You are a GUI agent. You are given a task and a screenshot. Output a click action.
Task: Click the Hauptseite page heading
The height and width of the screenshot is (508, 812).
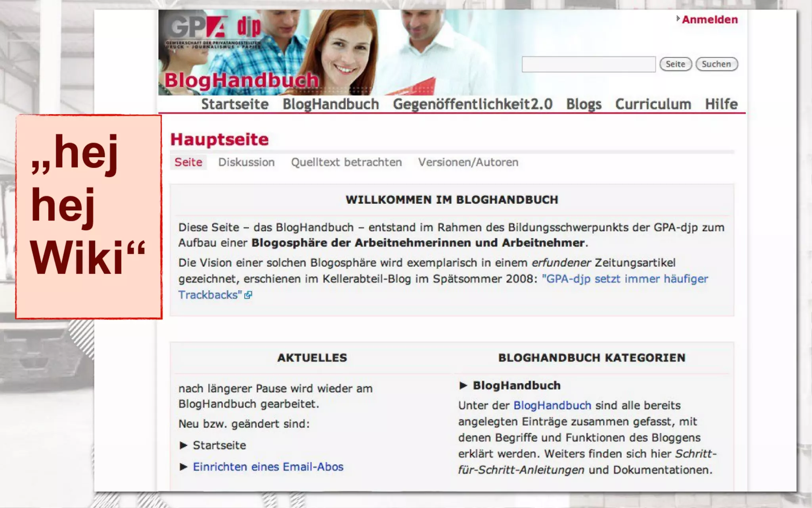tap(219, 140)
